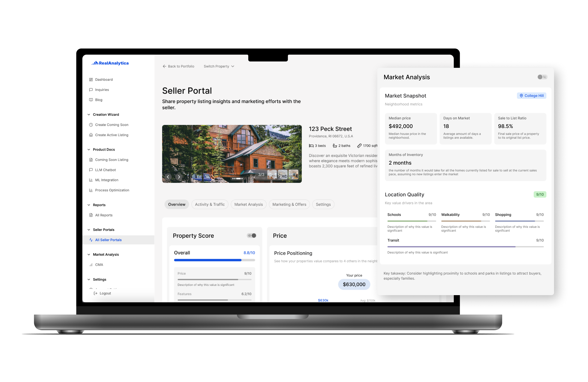This screenshot has width=588, height=382.
Task: Open the LLM Chatbot icon
Action: [x=91, y=170]
